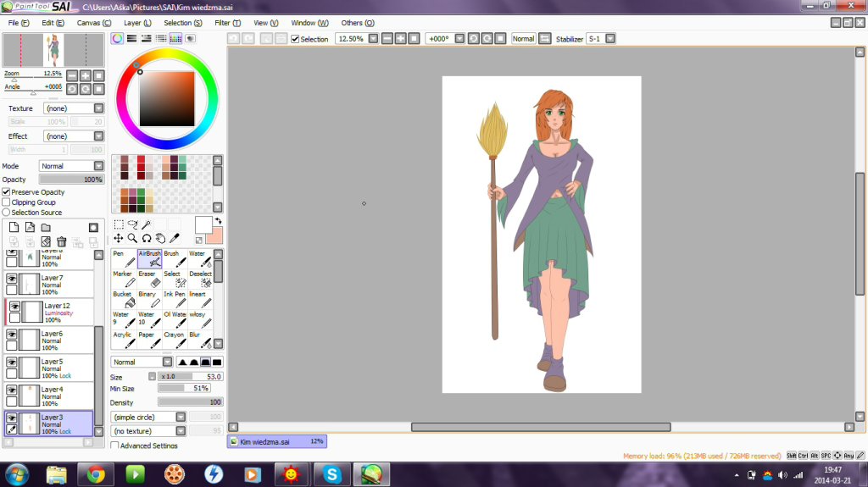The image size is (868, 487).
Task: Select Layer5 in the layer list
Action: (x=49, y=368)
